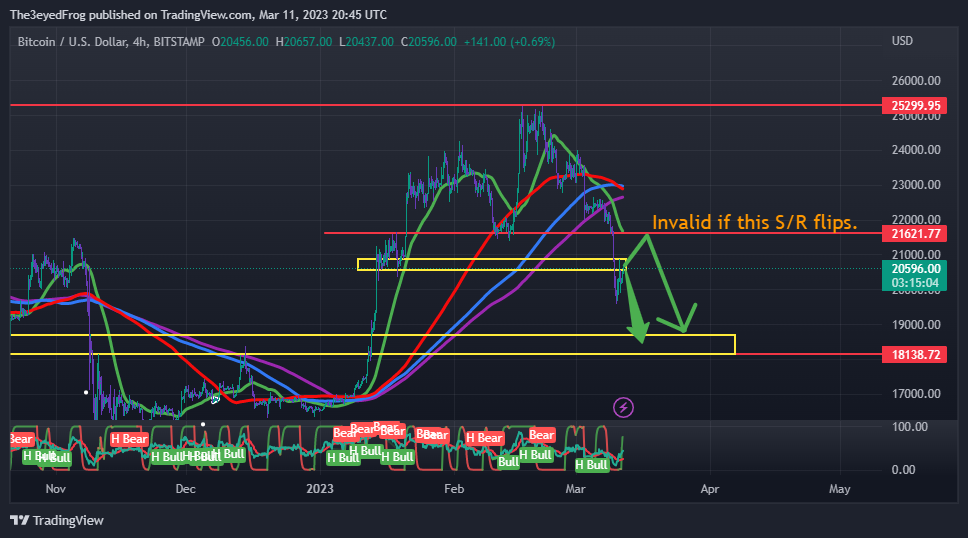
Task: Click the 18138.72 support price label
Action: (914, 355)
